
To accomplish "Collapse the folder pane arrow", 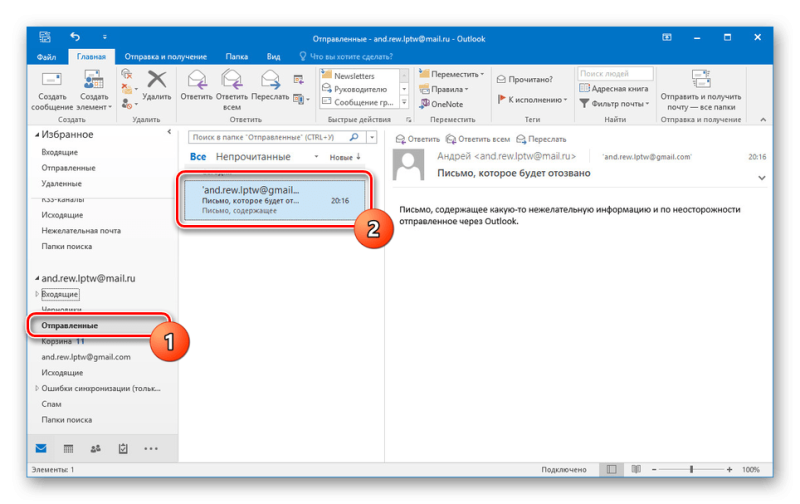I will pyautogui.click(x=169, y=132).
